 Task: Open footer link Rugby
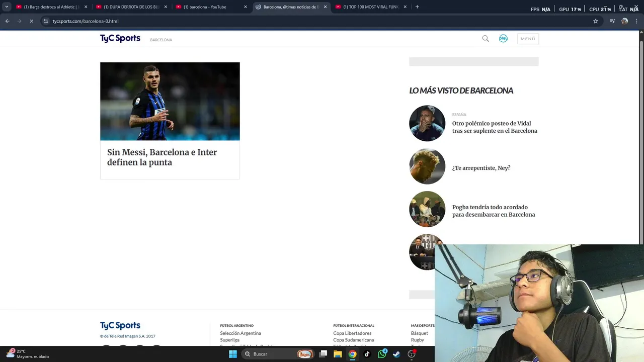coord(418,340)
